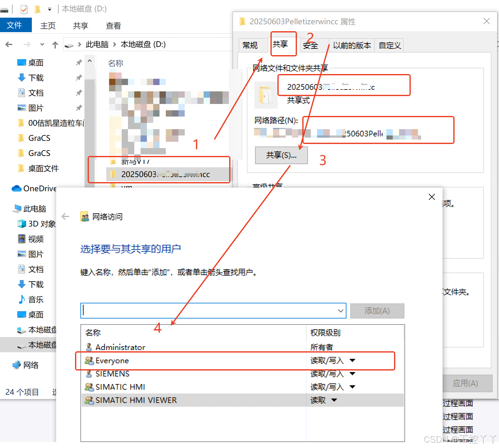Screen dimensions: 499x448
Task: Open permission dropdown for SIEMENS user
Action: [352, 374]
